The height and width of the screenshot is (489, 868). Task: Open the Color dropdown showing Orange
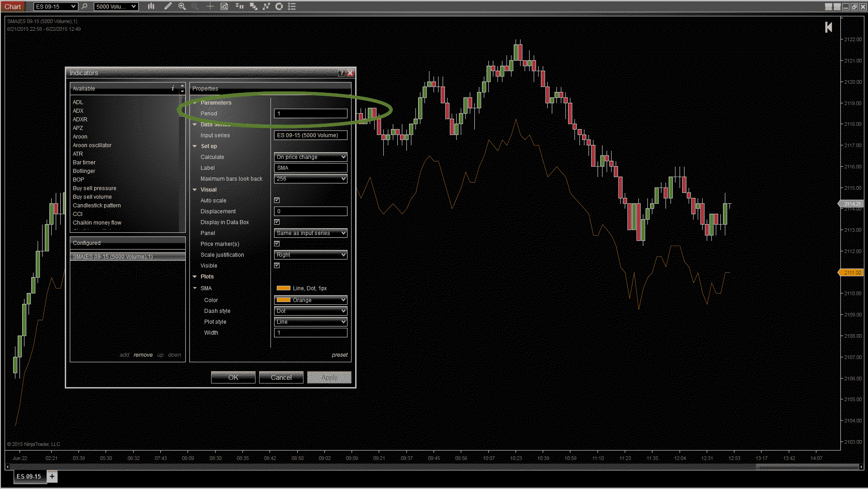click(311, 300)
